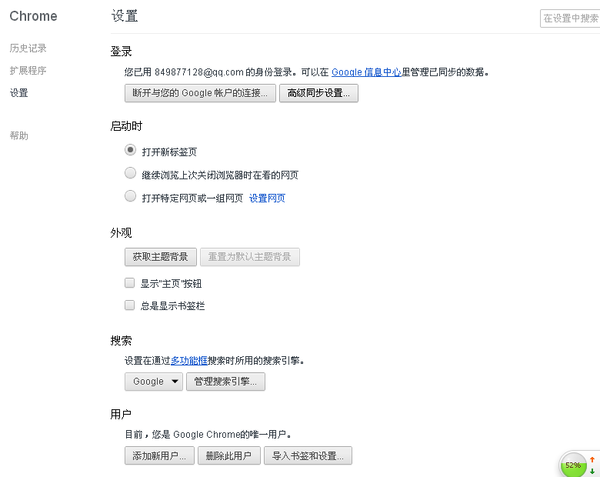Click the Chrome heading in the sidebar
Viewport: 600px width, 477px height.
[x=33, y=16]
